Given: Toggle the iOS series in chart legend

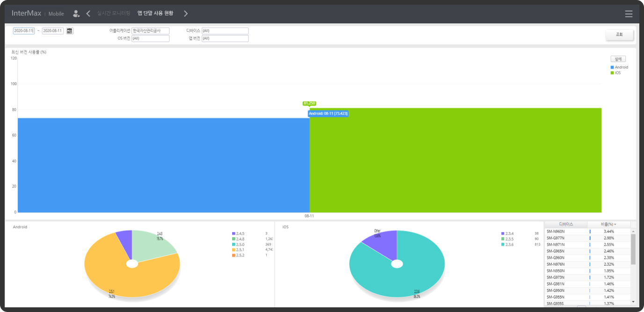Looking at the screenshot, I should 616,73.
